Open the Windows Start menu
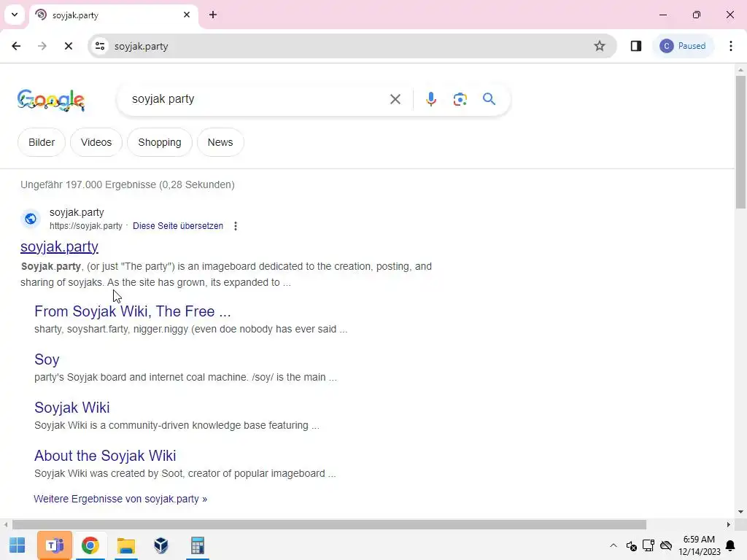747x560 pixels. [x=18, y=545]
